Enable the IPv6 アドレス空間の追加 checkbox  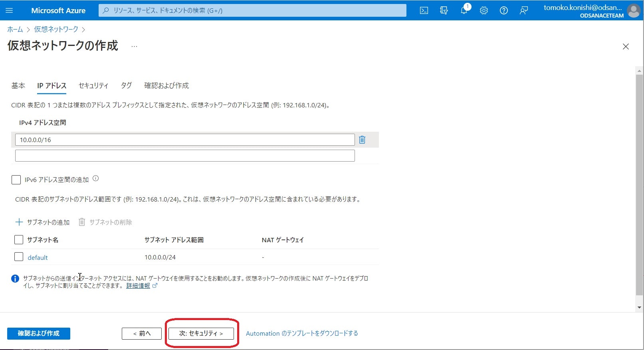coord(16,180)
